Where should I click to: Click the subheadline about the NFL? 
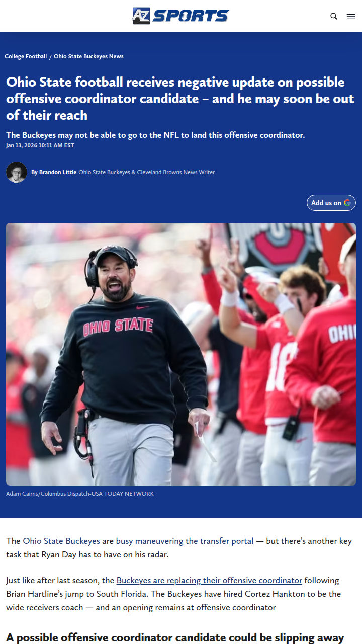[155, 135]
